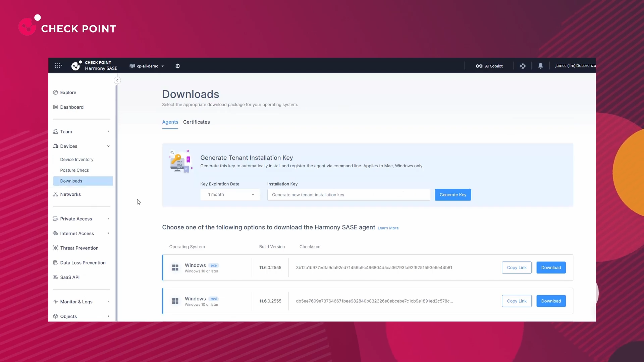Click the Team people icon
The height and width of the screenshot is (362, 644).
[x=55, y=131]
